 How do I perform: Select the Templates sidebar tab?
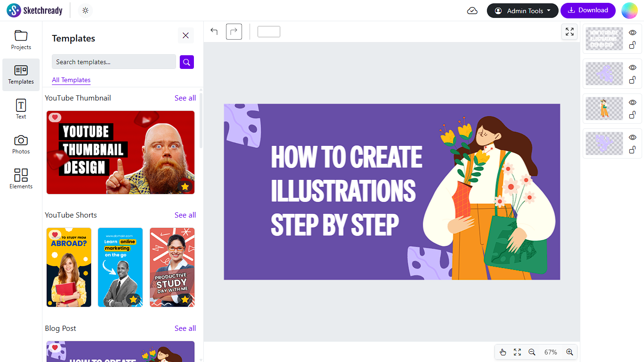(x=21, y=75)
